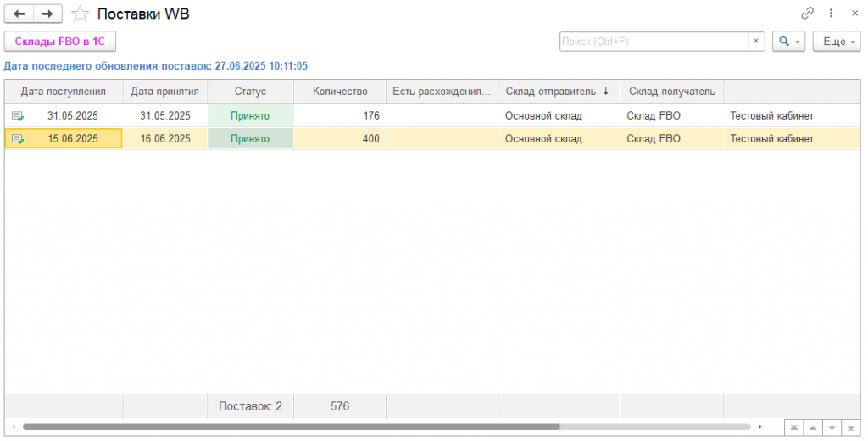Click the Количество column header
Image resolution: width=868 pixels, height=441 pixels.
click(x=340, y=92)
